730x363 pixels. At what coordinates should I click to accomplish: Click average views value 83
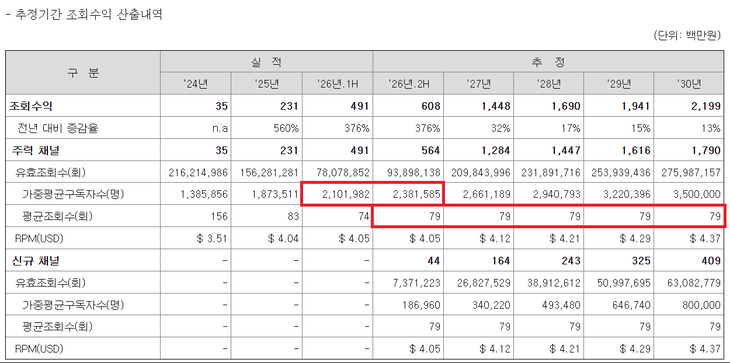pyautogui.click(x=293, y=216)
